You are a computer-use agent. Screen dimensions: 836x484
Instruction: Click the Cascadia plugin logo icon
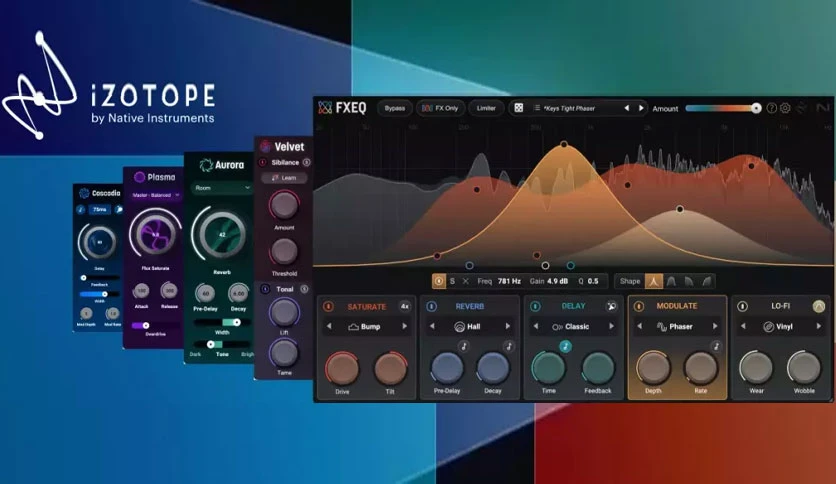(84, 193)
